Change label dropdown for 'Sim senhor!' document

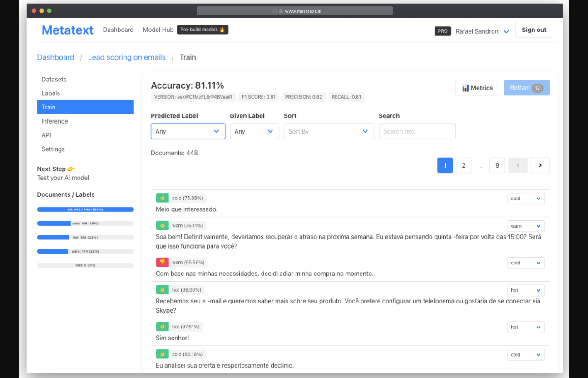click(526, 327)
